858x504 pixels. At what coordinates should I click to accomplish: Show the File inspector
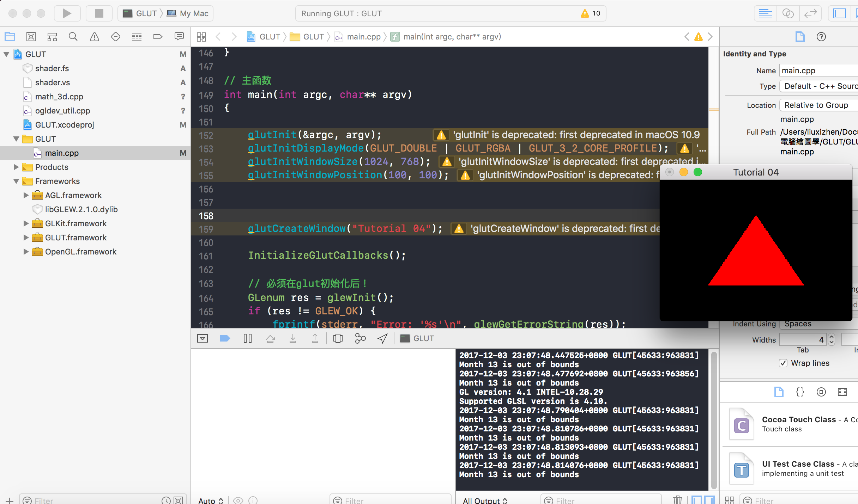pos(800,37)
